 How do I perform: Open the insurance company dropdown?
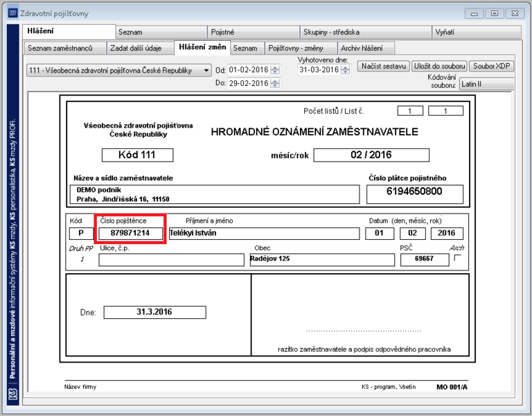(118, 70)
